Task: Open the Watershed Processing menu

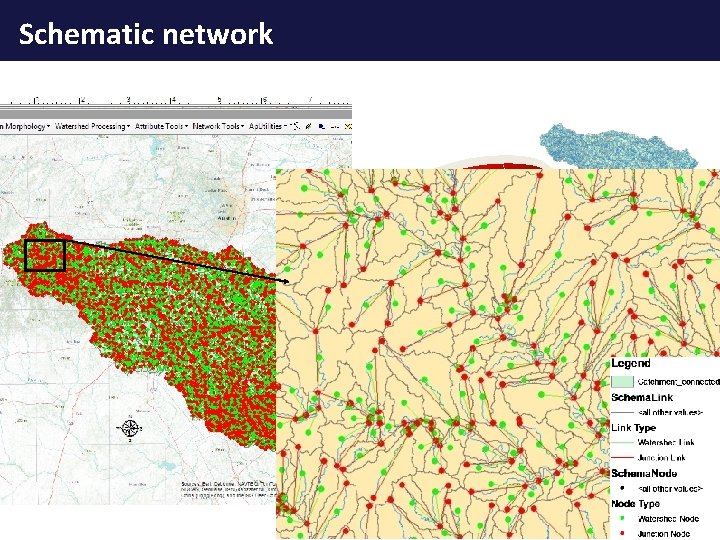Action: (92, 126)
